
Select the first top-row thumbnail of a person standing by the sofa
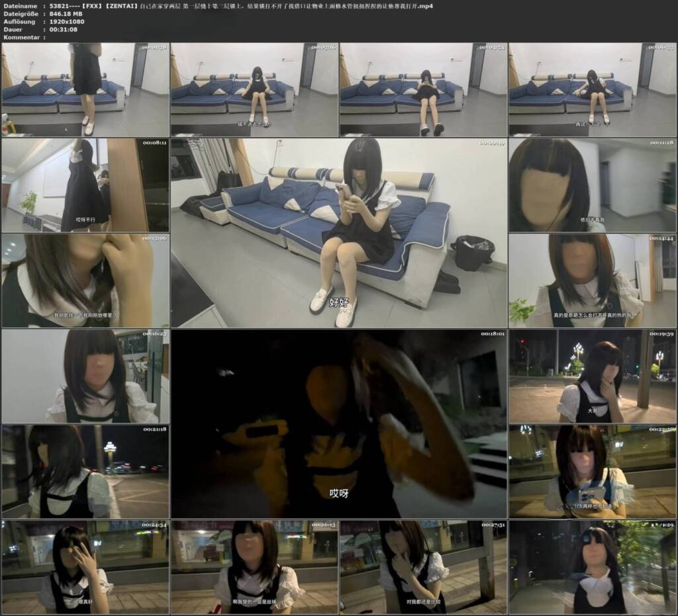[85, 89]
